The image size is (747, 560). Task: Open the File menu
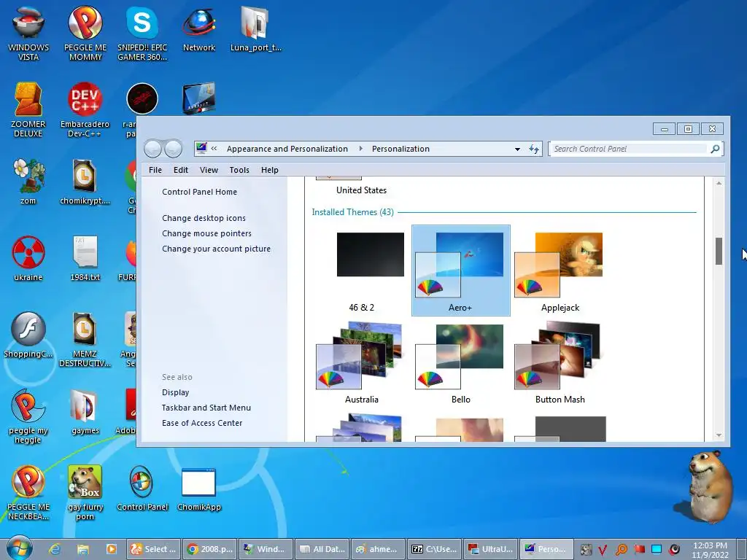pyautogui.click(x=155, y=170)
